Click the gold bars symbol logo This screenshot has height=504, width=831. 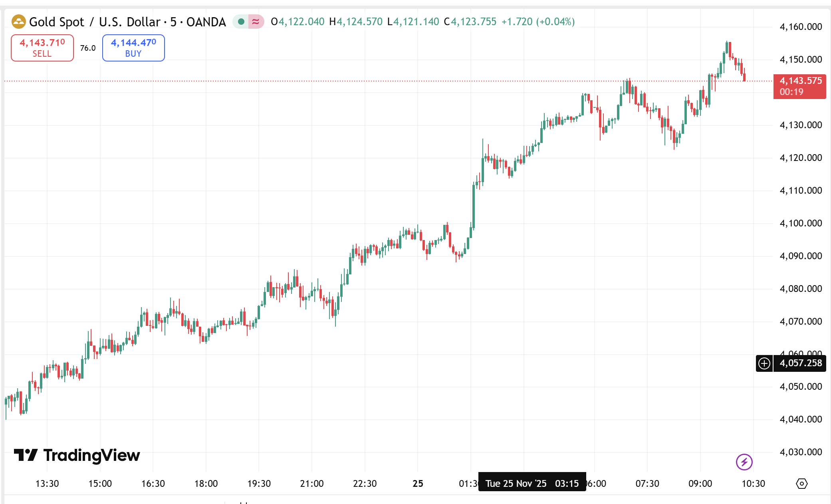pos(18,22)
